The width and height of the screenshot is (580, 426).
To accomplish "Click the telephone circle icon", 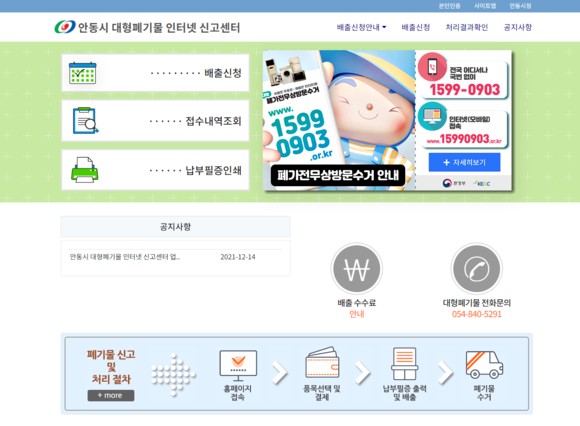I will click(477, 269).
